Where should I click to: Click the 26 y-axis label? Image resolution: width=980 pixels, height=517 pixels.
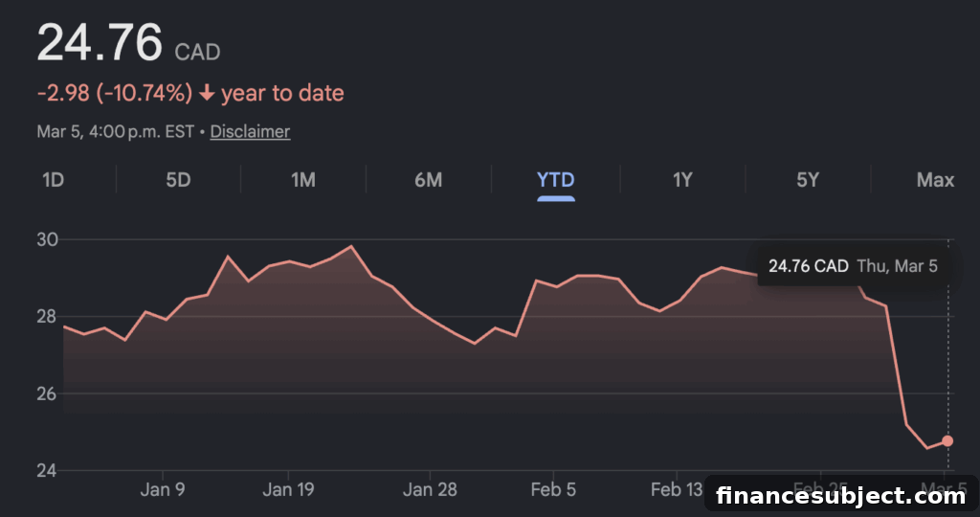(x=48, y=393)
